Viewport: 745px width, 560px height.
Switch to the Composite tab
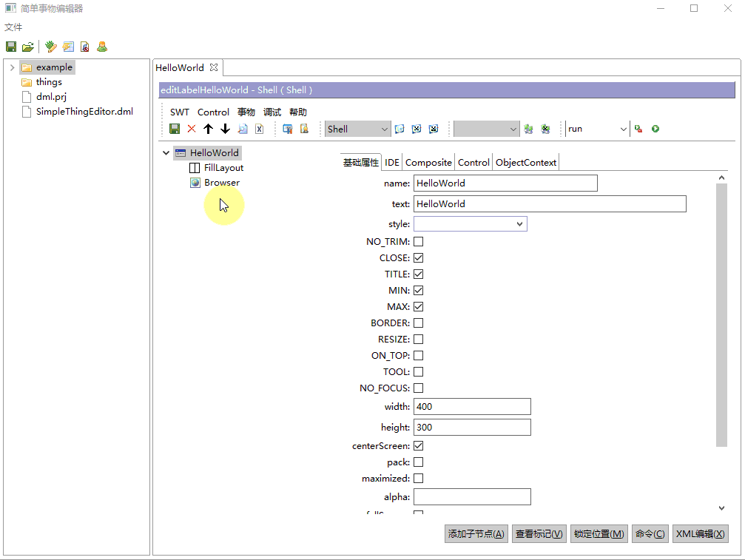pyautogui.click(x=428, y=163)
